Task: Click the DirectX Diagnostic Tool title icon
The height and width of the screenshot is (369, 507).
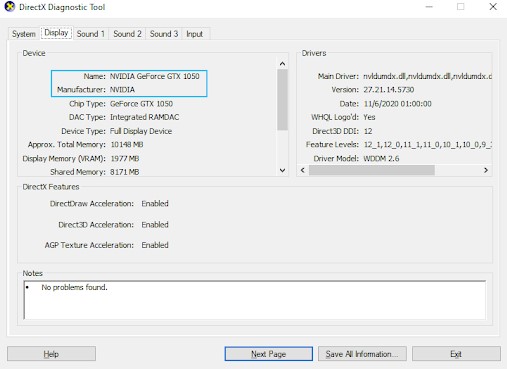Action: click(x=10, y=7)
